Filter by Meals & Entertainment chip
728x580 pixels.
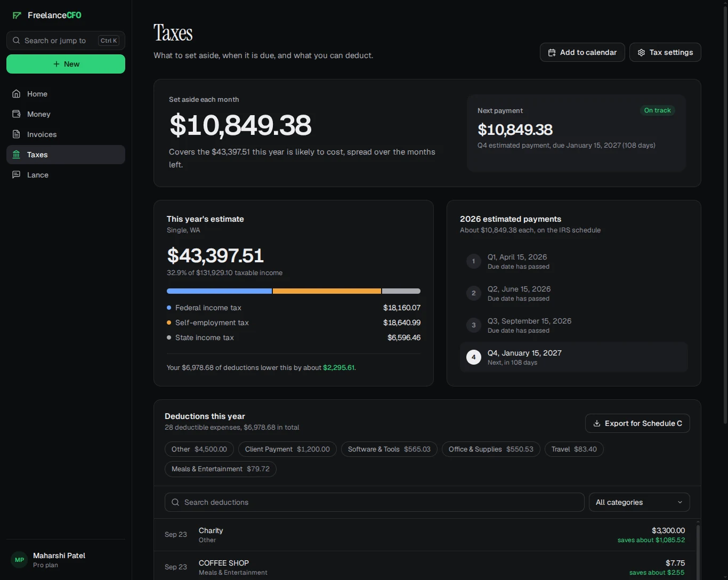tap(221, 469)
